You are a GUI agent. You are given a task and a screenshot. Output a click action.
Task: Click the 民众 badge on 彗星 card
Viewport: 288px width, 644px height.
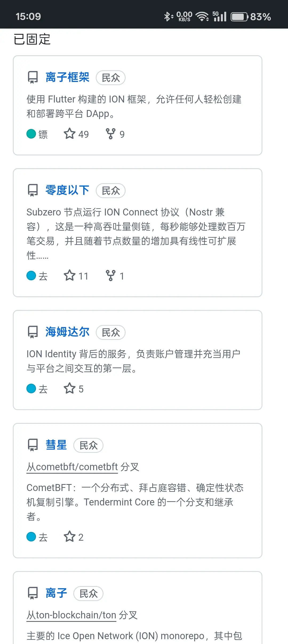(x=89, y=445)
